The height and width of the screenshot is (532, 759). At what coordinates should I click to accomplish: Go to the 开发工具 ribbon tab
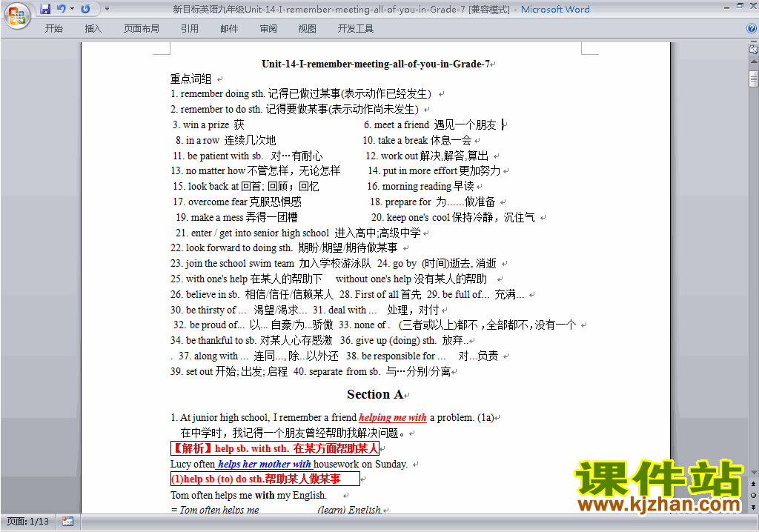356,29
